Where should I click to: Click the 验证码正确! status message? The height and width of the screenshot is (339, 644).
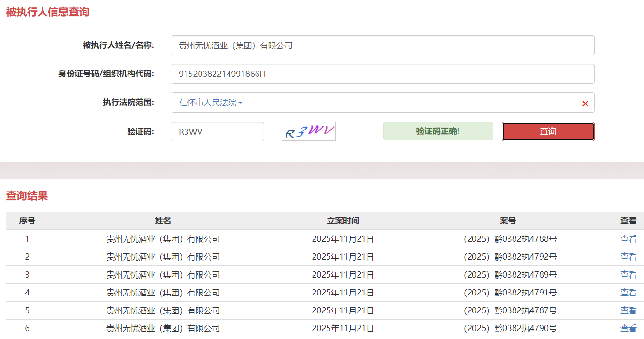point(438,132)
